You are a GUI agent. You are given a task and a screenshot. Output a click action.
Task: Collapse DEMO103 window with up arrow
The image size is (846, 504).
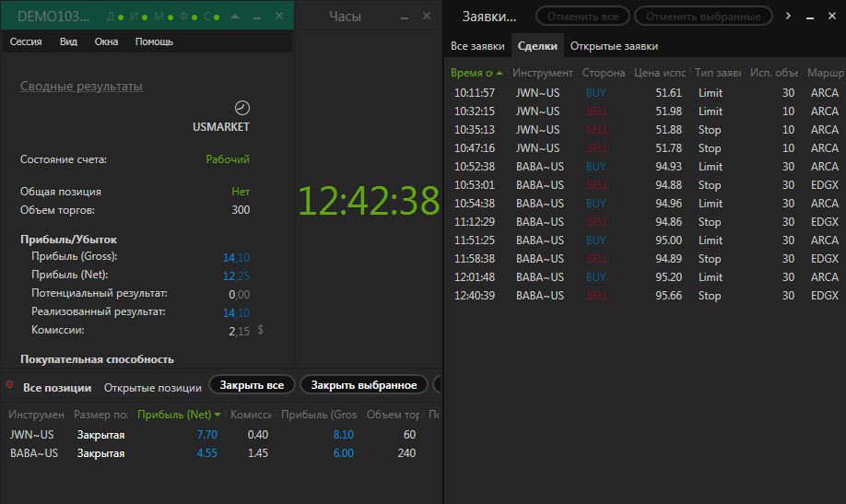click(x=235, y=17)
